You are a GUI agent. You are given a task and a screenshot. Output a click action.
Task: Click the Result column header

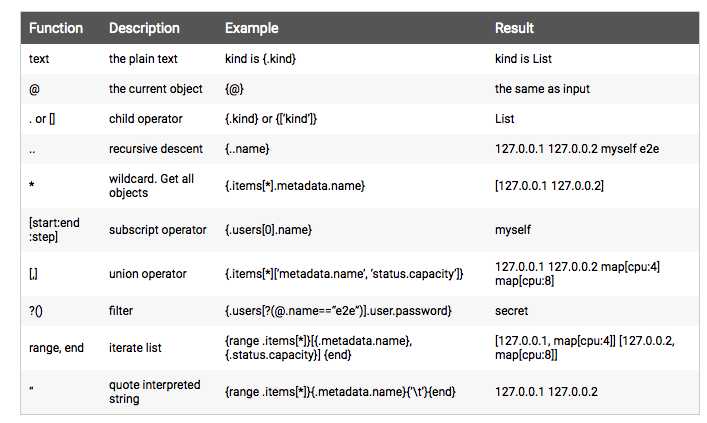(x=514, y=28)
